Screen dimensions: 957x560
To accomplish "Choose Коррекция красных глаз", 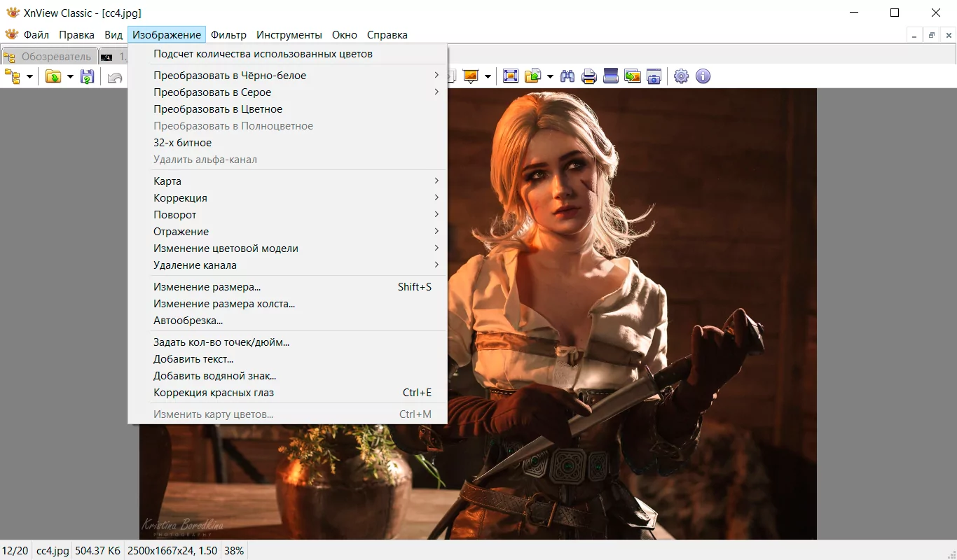I will (287, 393).
